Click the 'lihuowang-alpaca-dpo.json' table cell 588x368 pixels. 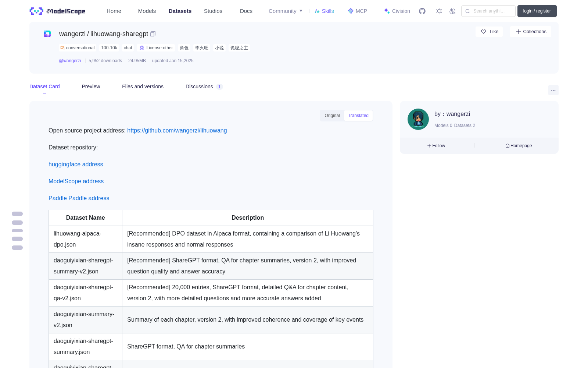pyautogui.click(x=85, y=239)
